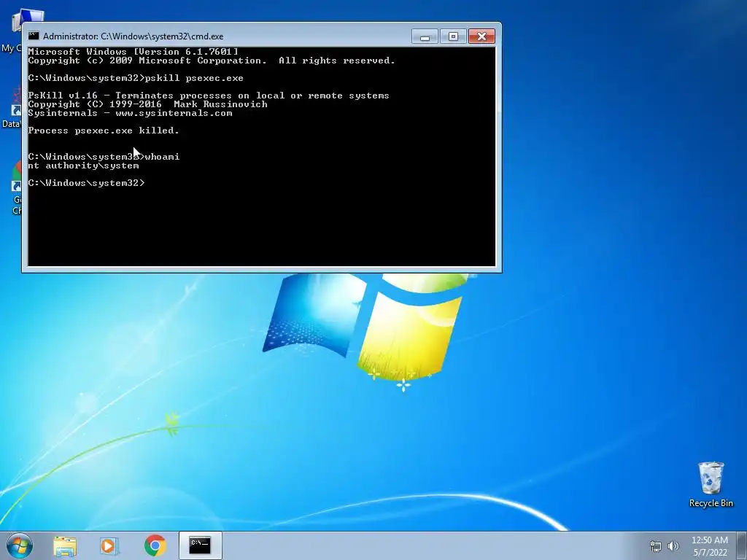The height and width of the screenshot is (560, 747).
Task: Click the 'pskill psexec.exe' command line
Action: (136, 78)
